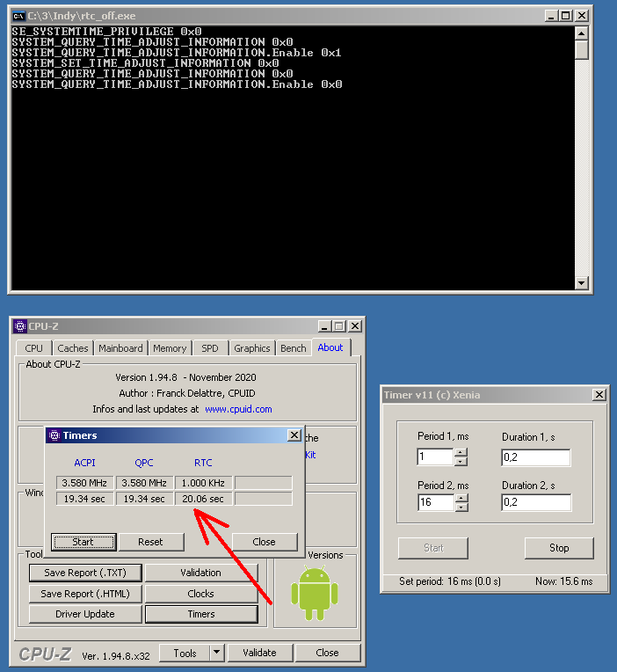Close the Timers dialog with X
Screen dimensions: 617x672
tap(294, 435)
